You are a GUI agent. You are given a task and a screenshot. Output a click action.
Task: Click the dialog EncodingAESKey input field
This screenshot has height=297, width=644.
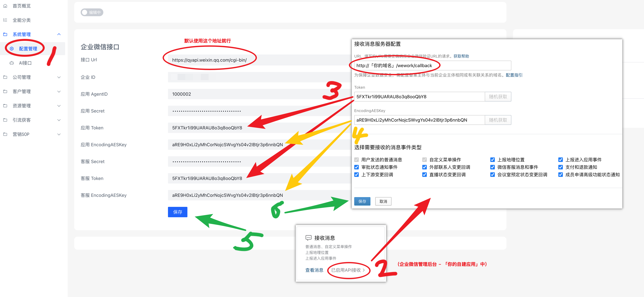[x=420, y=120]
